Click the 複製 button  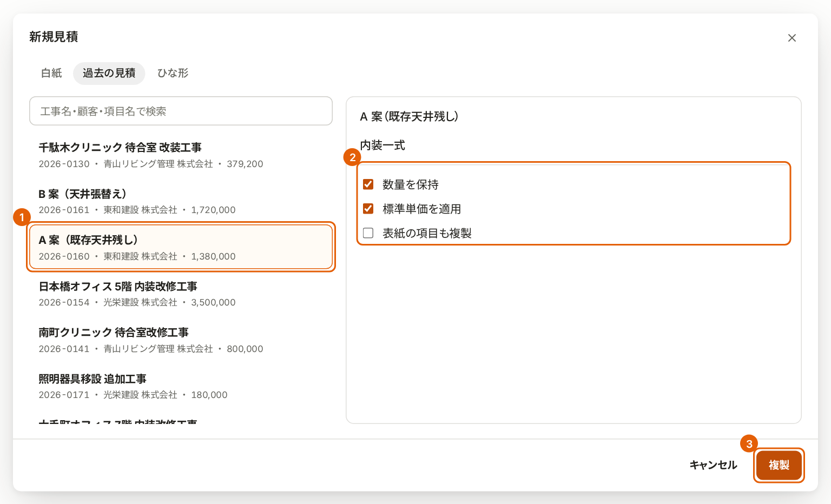[779, 465]
